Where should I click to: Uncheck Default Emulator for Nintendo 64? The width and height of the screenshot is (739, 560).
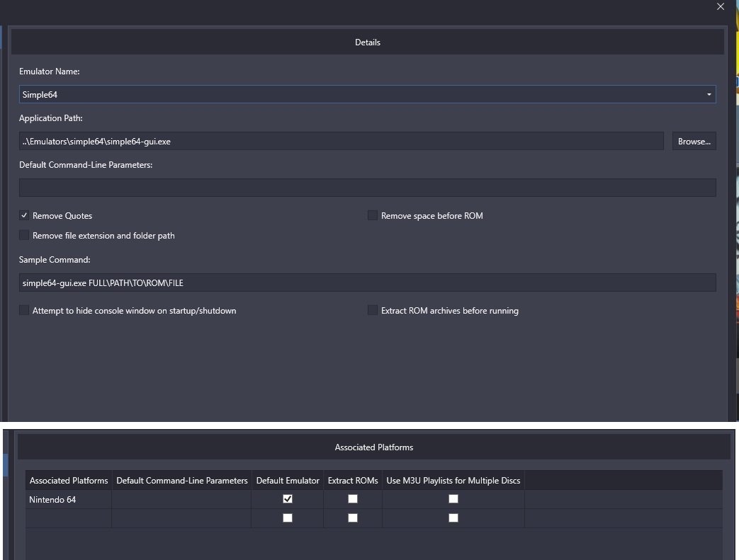coord(288,499)
